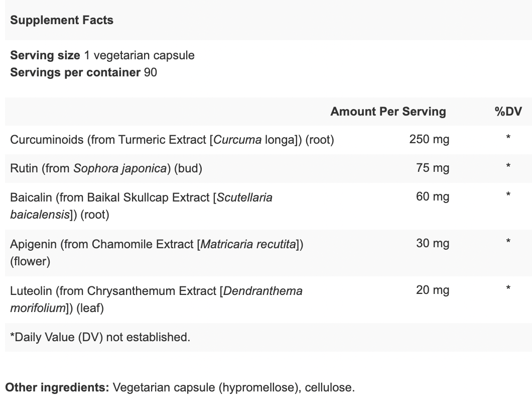Click the 30 mg amount value
532x403 pixels.
pos(433,243)
